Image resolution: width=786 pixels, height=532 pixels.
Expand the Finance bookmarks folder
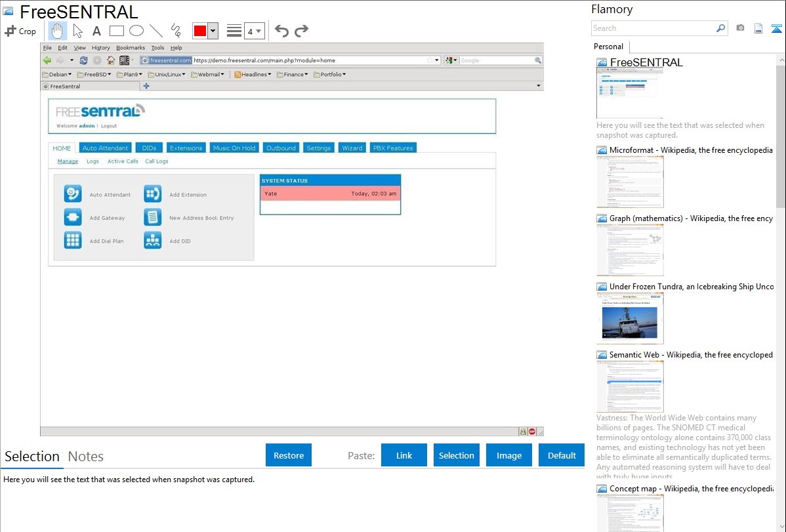pos(292,74)
